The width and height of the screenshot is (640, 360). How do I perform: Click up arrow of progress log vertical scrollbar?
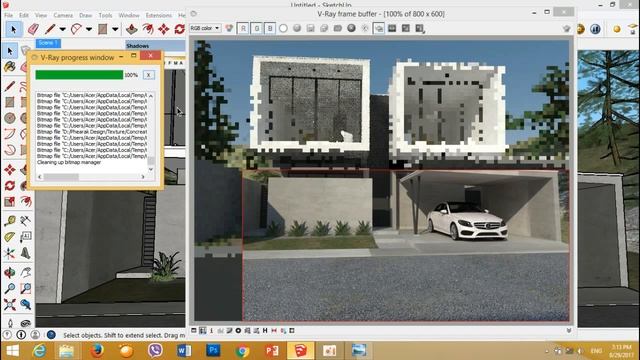click(x=151, y=96)
